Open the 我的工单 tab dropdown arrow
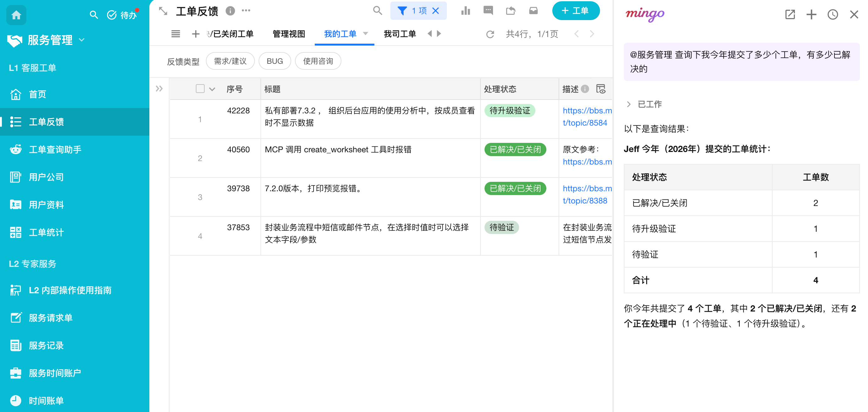The height and width of the screenshot is (412, 868). (366, 33)
